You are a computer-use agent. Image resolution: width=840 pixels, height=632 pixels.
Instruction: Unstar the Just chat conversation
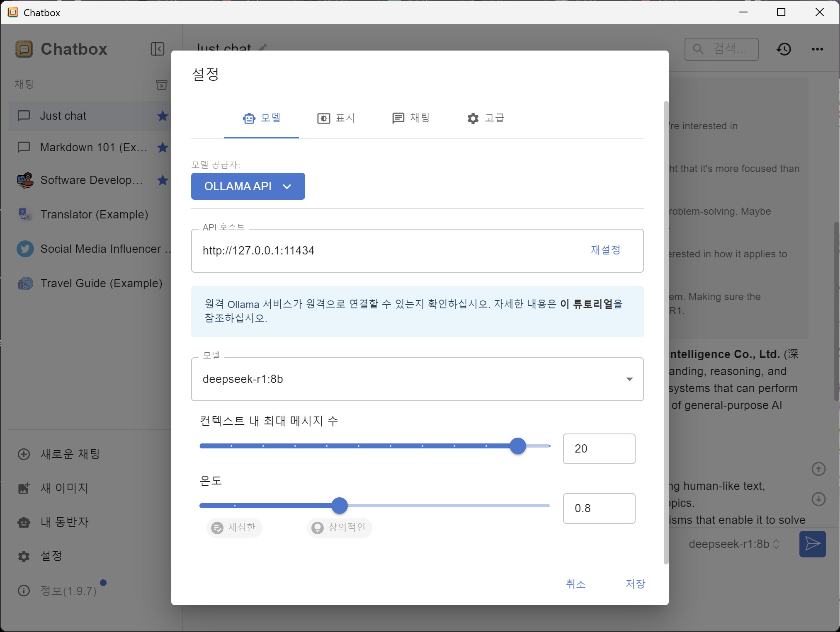click(x=163, y=116)
